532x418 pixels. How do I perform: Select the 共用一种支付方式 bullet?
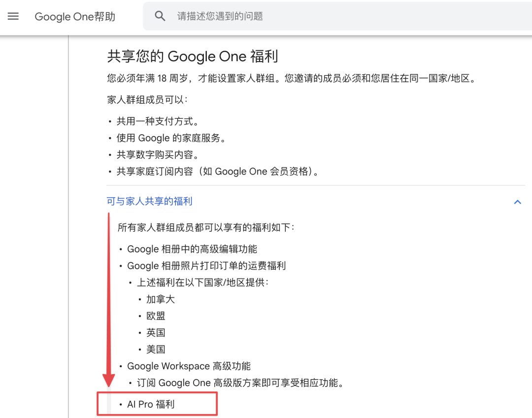pyautogui.click(x=158, y=121)
